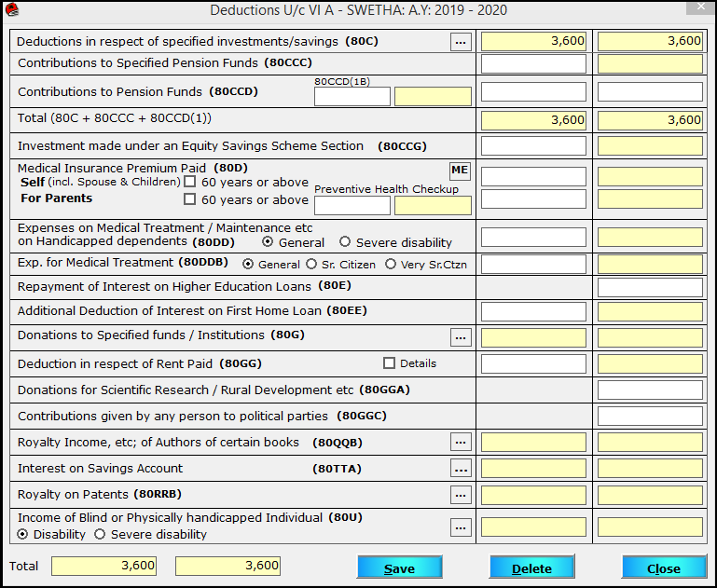This screenshot has width=717, height=588.
Task: Click the 80CCG white amount field
Action: [533, 146]
